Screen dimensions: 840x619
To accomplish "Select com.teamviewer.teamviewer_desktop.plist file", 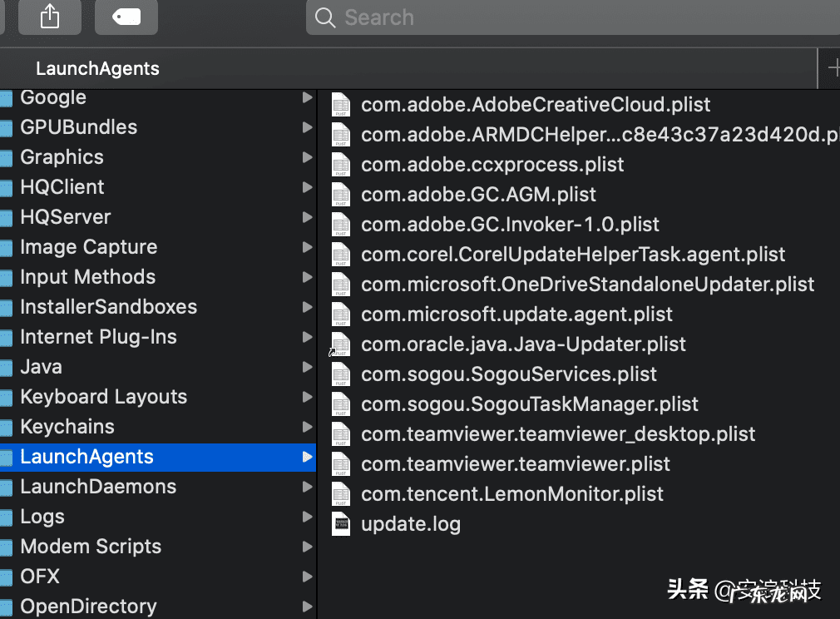I will 557,434.
